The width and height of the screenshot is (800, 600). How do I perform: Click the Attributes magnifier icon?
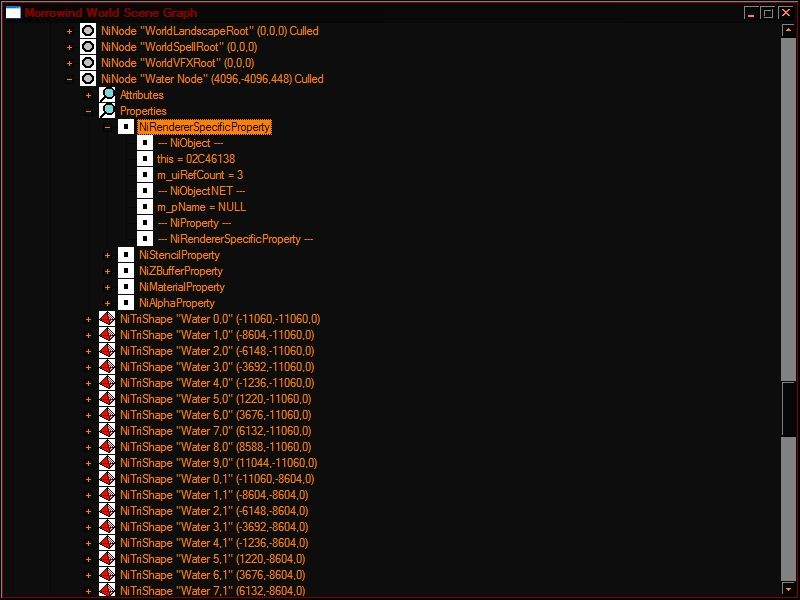pos(107,95)
